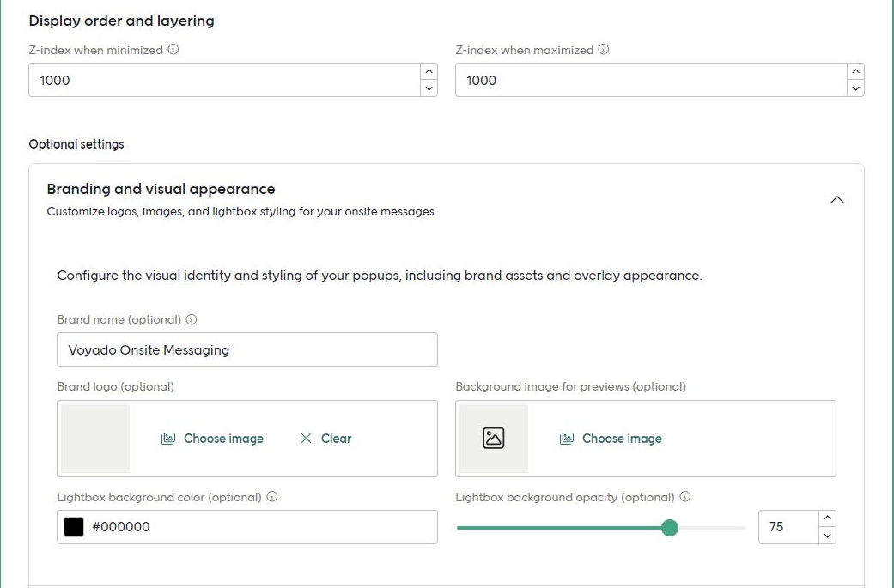Increase Z-index when minimized value
The height and width of the screenshot is (588, 894).
pos(429,71)
